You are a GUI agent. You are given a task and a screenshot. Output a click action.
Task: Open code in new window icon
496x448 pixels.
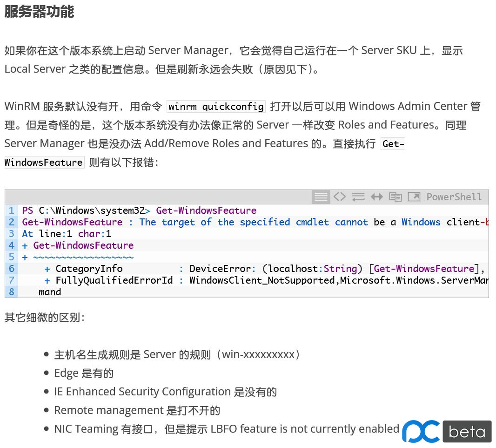click(x=414, y=197)
